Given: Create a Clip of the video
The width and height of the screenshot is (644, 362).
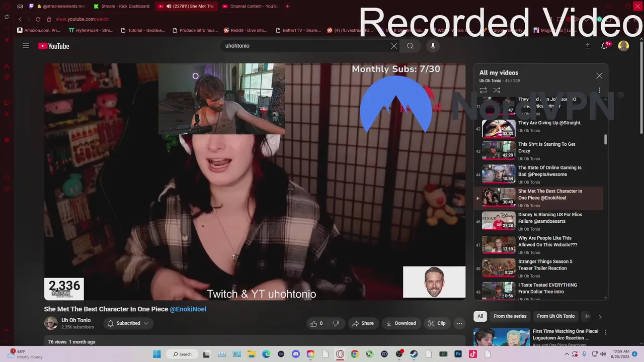Looking at the screenshot, I should pyautogui.click(x=437, y=323).
